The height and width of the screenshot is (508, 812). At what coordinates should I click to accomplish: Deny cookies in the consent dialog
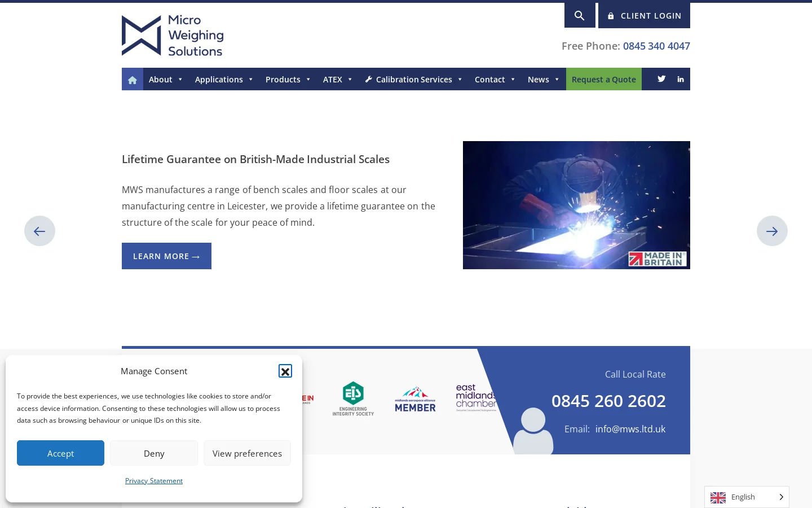click(154, 453)
